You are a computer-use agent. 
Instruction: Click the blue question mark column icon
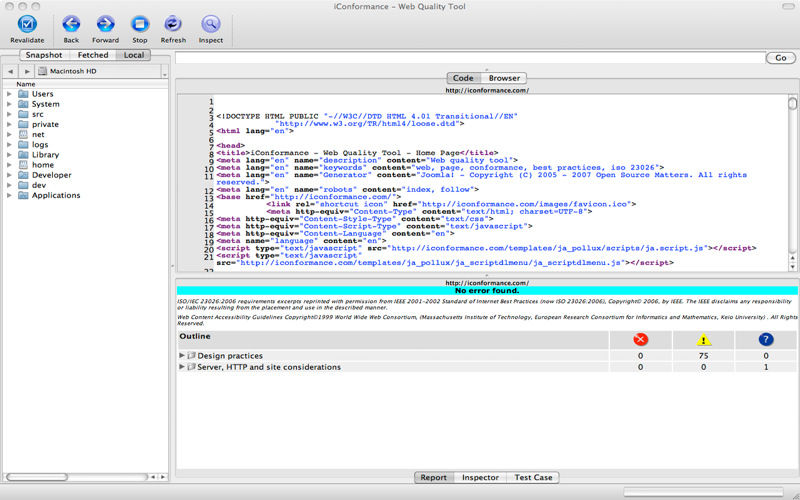(x=766, y=340)
